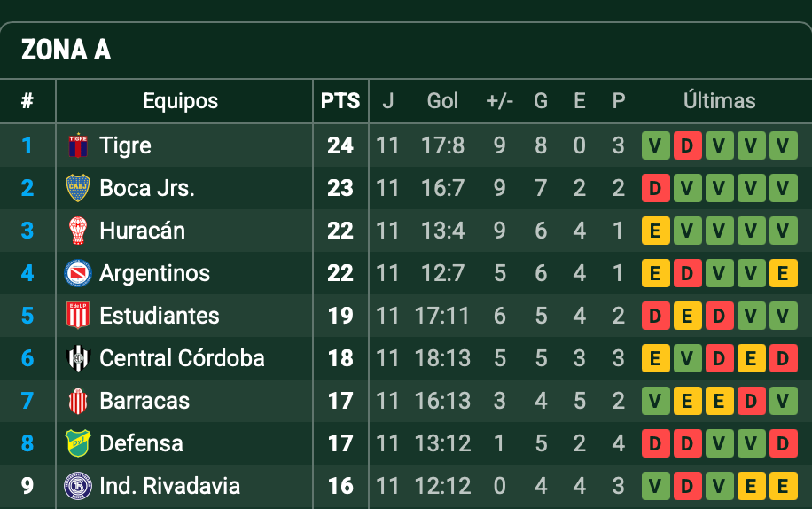Click the Ind. Rivadavia crest icon
Screen dimensions: 812x509
pyautogui.click(x=78, y=486)
